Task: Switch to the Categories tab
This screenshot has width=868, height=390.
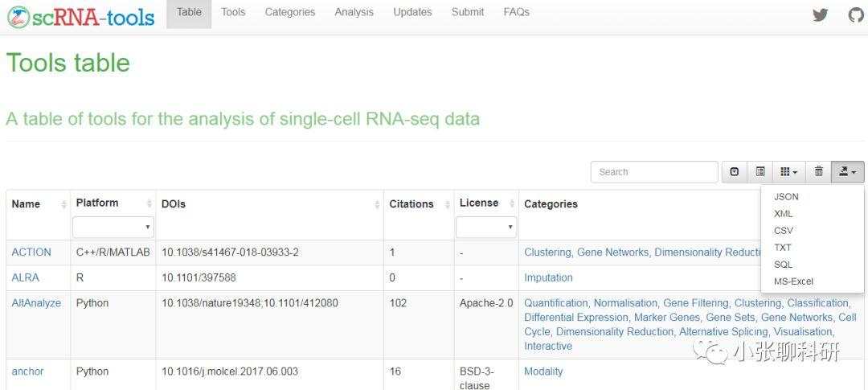Action: tap(289, 12)
